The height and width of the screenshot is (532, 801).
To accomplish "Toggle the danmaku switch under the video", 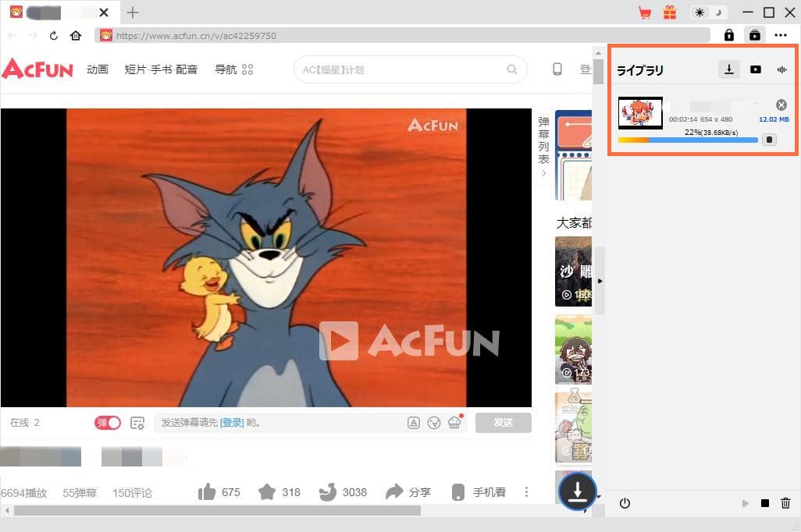I will click(x=109, y=423).
